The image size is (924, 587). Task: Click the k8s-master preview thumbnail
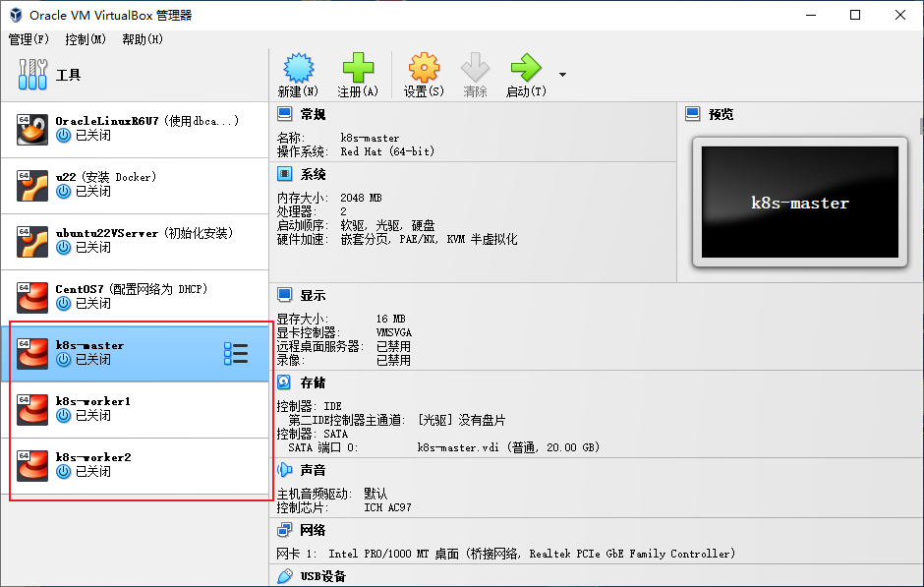pyautogui.click(x=800, y=203)
